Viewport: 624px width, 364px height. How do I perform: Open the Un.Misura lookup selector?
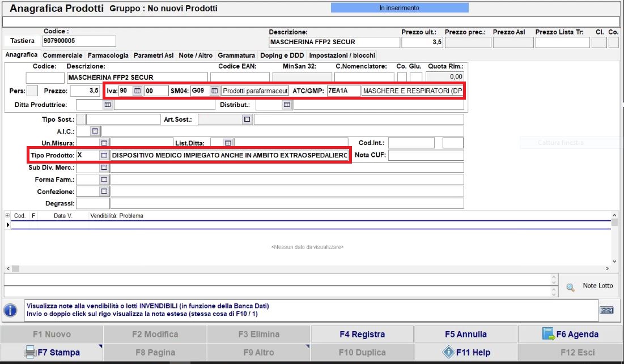pyautogui.click(x=104, y=143)
